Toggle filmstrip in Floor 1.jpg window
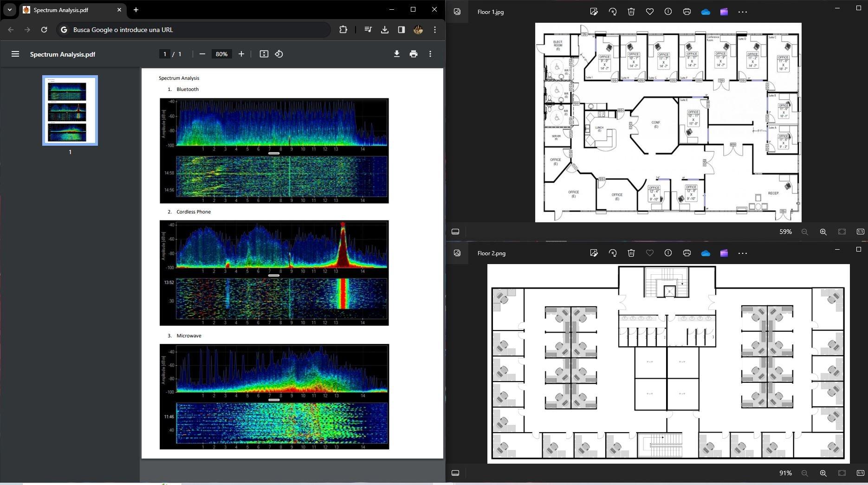 455,232
